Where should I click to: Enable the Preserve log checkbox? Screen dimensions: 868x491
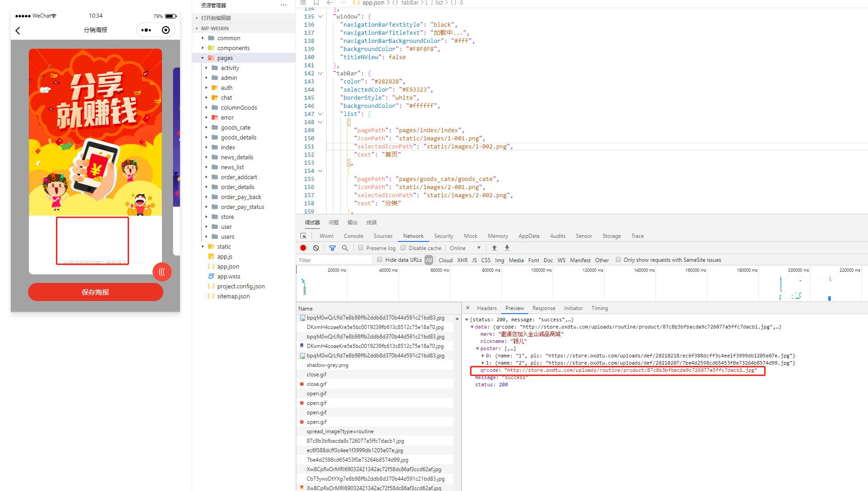[360, 248]
